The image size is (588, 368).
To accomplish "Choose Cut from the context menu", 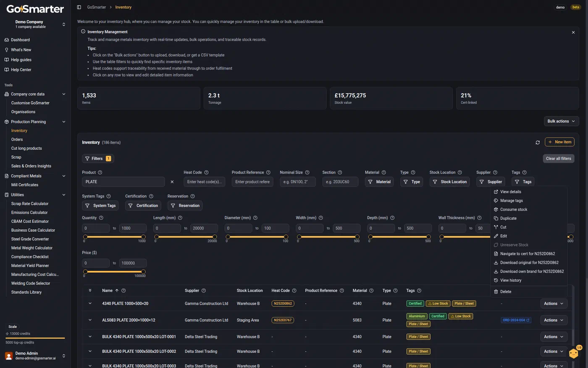I will click(x=529, y=227).
